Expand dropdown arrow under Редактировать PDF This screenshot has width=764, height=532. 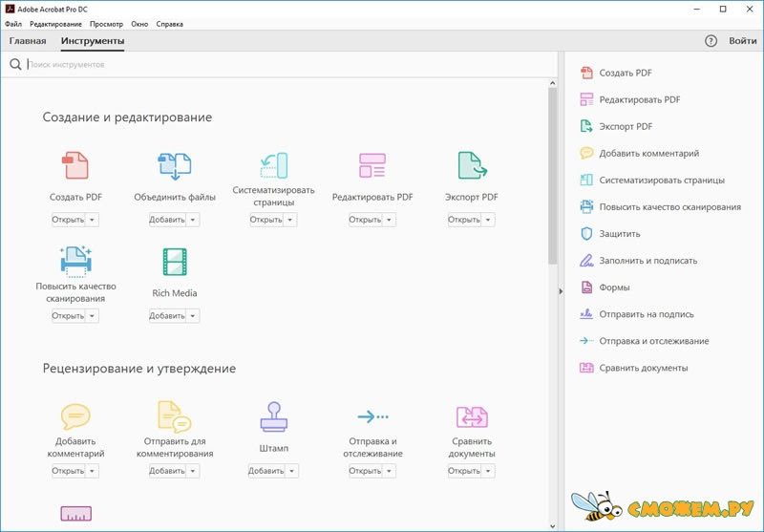389,220
